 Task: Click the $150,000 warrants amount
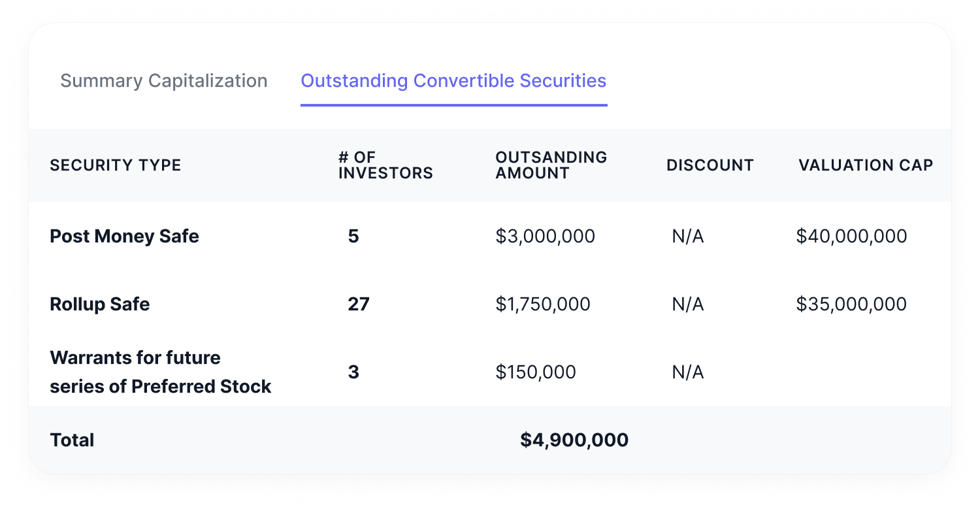tap(536, 372)
